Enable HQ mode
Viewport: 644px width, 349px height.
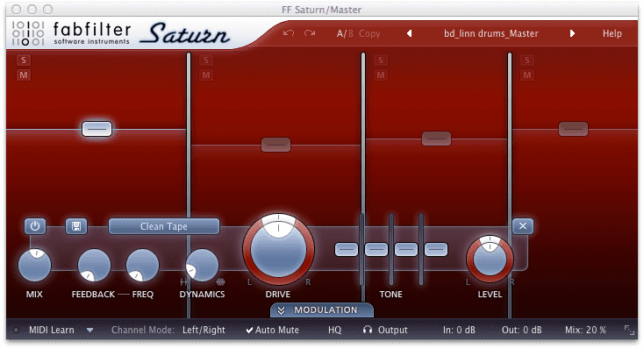pos(335,330)
